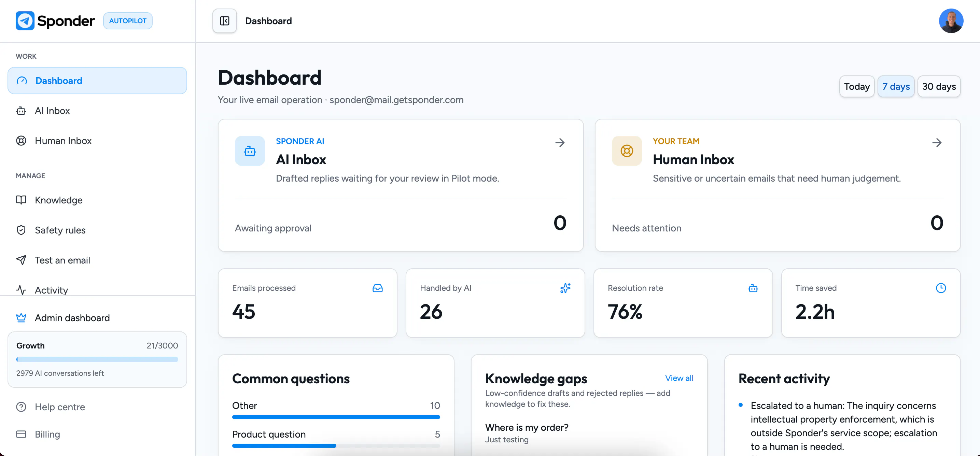
Task: Click the Admin dashboard crown icon
Action: tap(21, 318)
